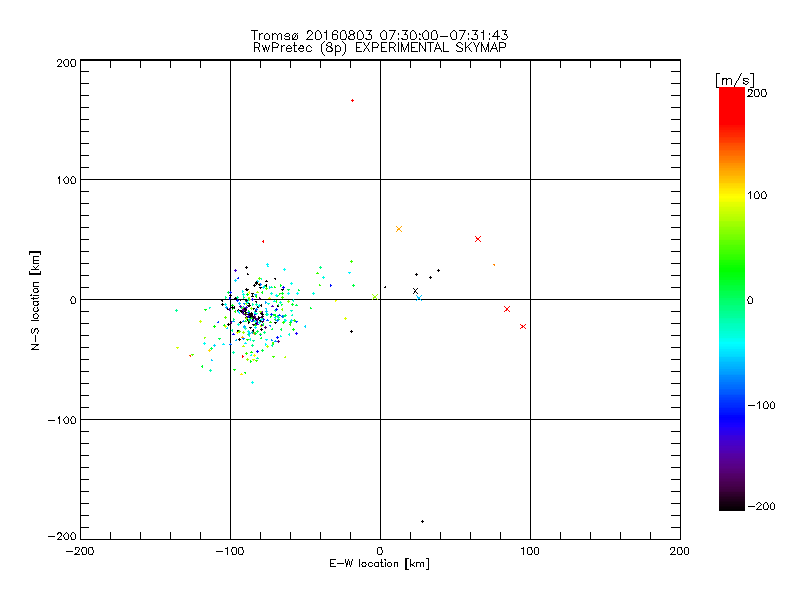Click the y-axis '200' label at top left

66,63
